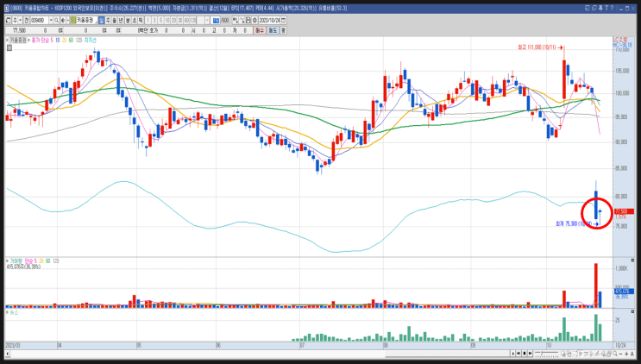Open the calendar date picker icon
The image size is (641, 364).
(x=283, y=20)
